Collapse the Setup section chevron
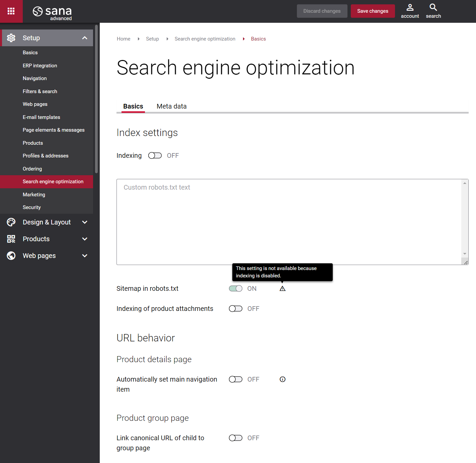Screen dimensions: 476x463 [x=85, y=38]
